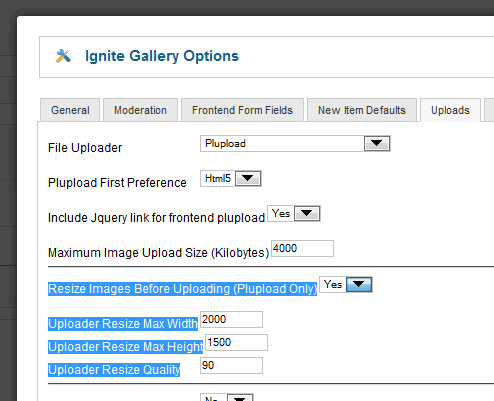Click the Ignite Gallery Options title
The height and width of the screenshot is (401, 494).
(x=162, y=56)
